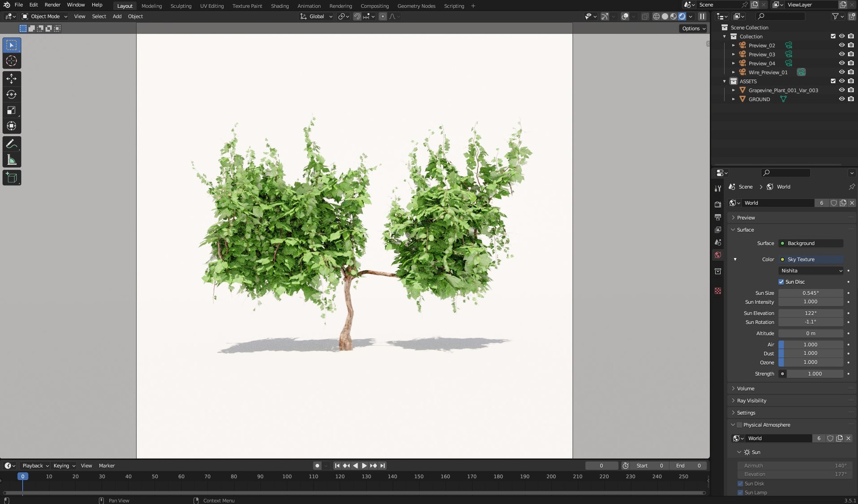Viewport: 858px width, 504px height.
Task: Switch to the Geometry Nodes workspace
Action: pos(416,6)
